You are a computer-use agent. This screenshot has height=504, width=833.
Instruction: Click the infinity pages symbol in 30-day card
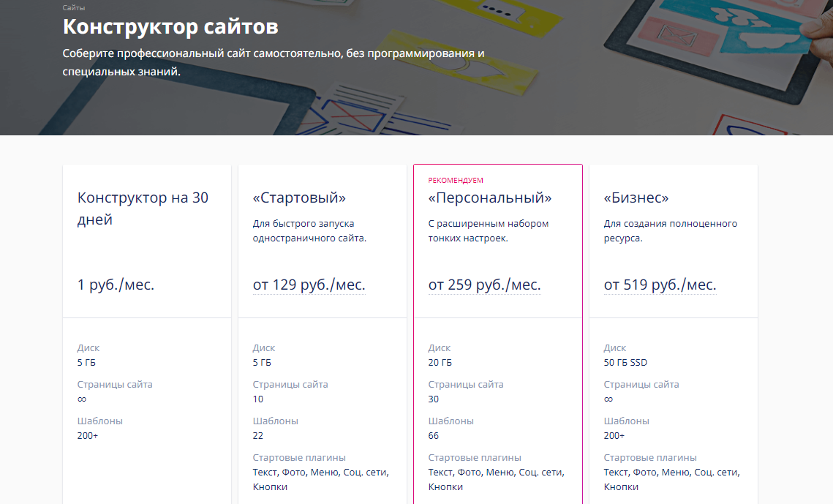[x=82, y=399]
